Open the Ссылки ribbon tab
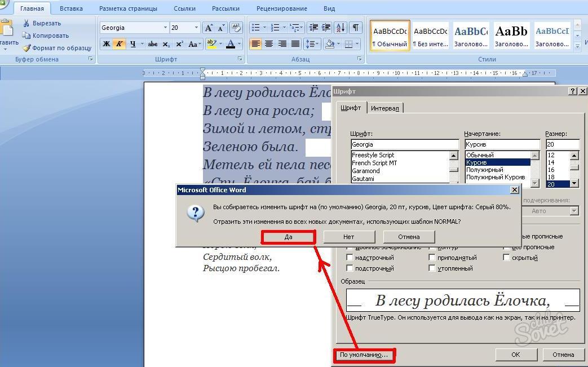Screen dimensions: 588x367 click(184, 8)
